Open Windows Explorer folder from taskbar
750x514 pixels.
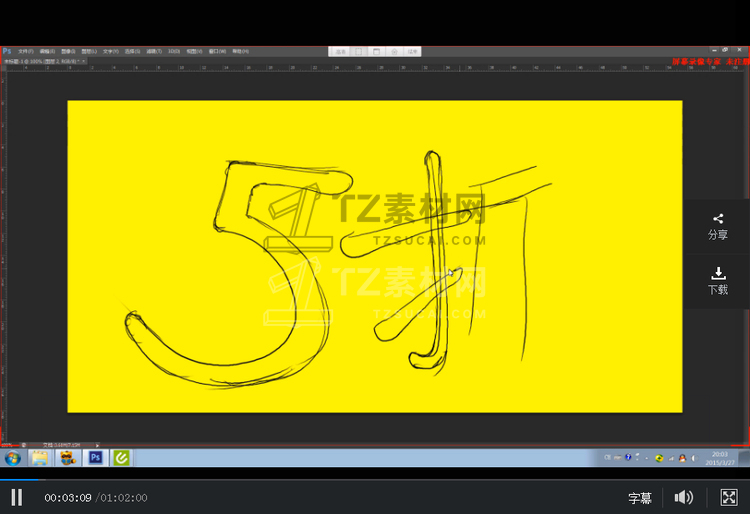pos(40,458)
